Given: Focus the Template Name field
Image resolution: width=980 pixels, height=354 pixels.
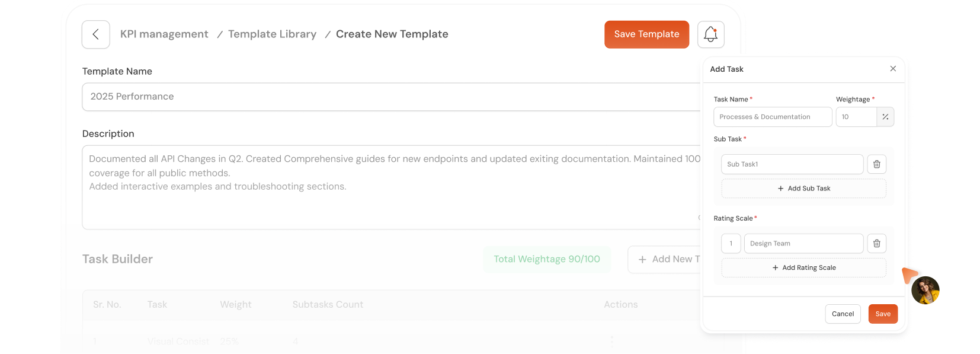Looking at the screenshot, I should coord(392,97).
